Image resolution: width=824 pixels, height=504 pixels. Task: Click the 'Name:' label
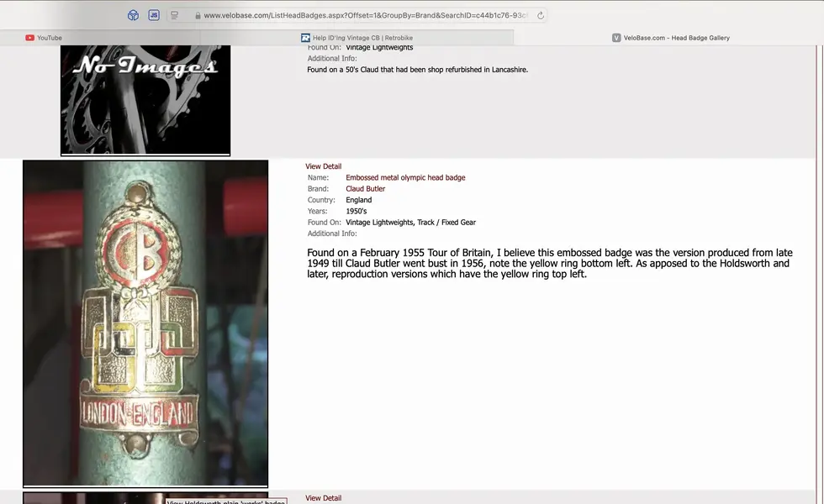coord(318,177)
